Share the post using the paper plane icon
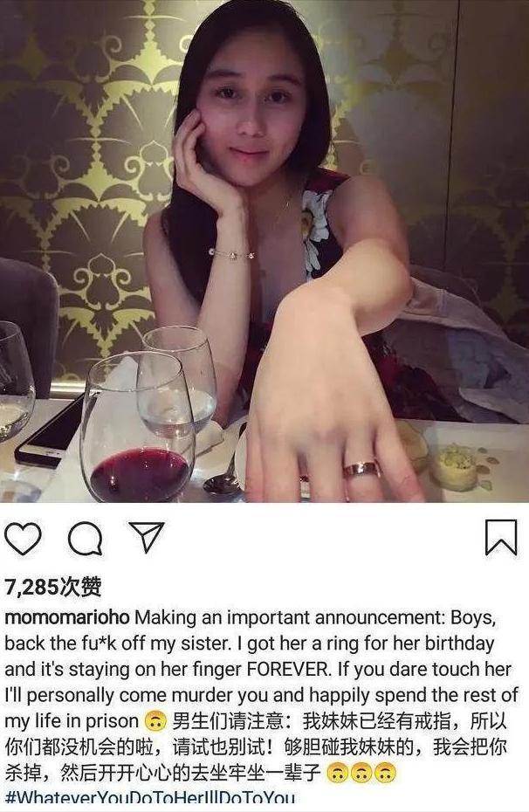This screenshot has width=529, height=812. [146, 538]
